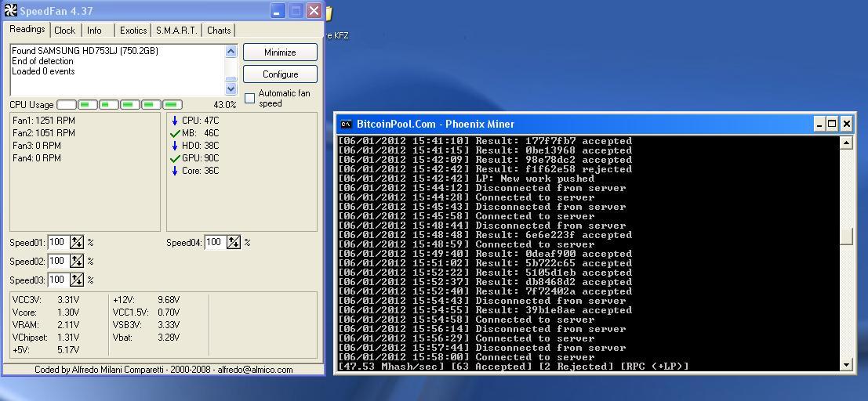The height and width of the screenshot is (401, 868).
Task: Click the Phoenix Miner scroll-up arrow
Action: point(846,142)
